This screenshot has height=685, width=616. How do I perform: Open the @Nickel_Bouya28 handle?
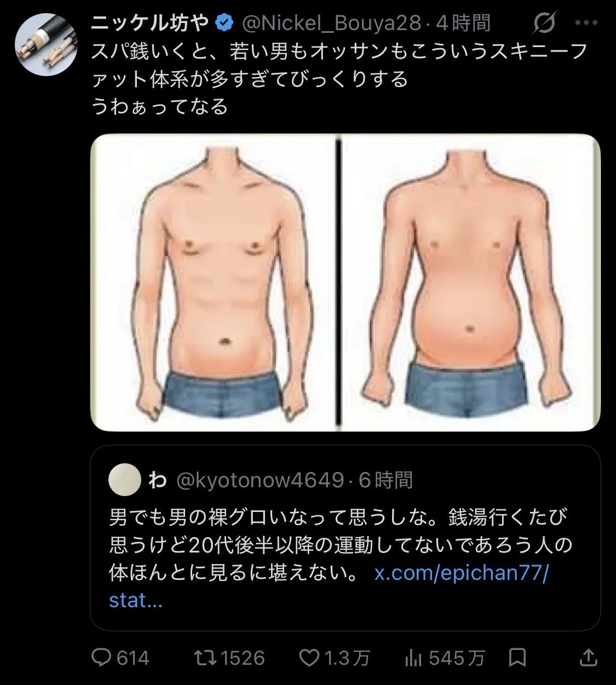[331, 24]
